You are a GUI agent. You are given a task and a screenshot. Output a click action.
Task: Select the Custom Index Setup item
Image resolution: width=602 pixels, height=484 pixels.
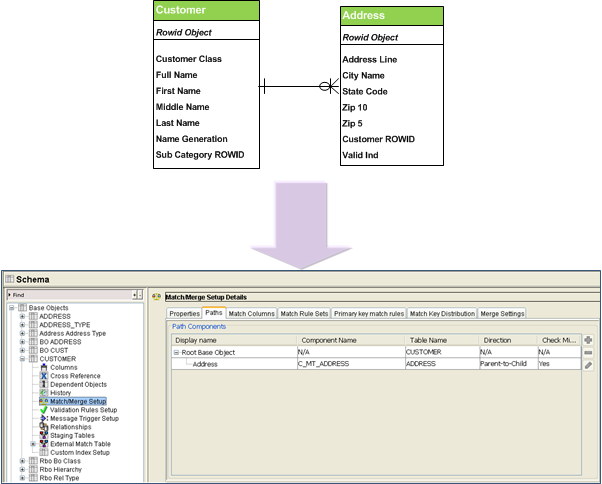(80, 453)
